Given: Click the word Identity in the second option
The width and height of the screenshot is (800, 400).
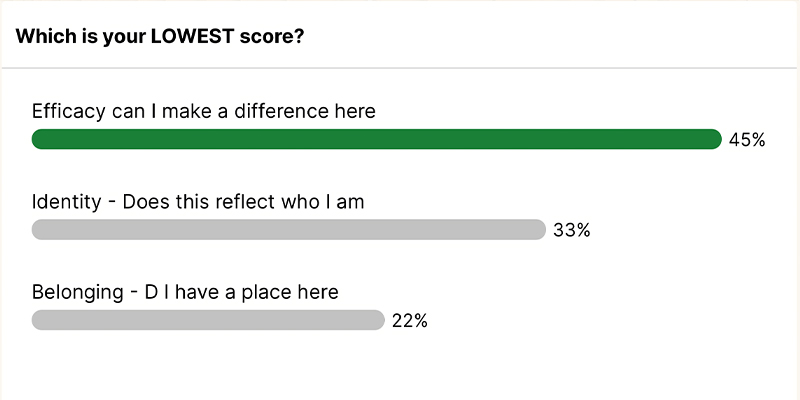Looking at the screenshot, I should tap(66, 202).
